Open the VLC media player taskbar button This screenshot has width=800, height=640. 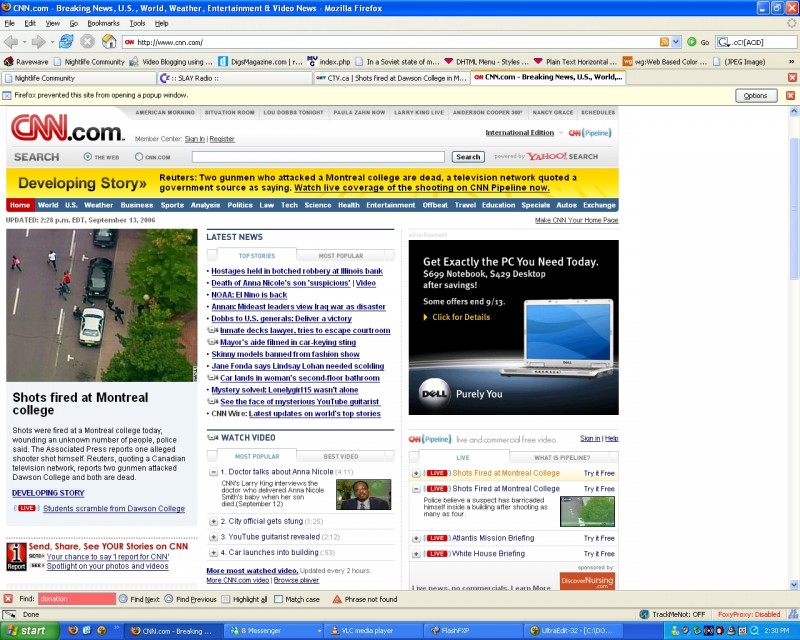[x=374, y=631]
